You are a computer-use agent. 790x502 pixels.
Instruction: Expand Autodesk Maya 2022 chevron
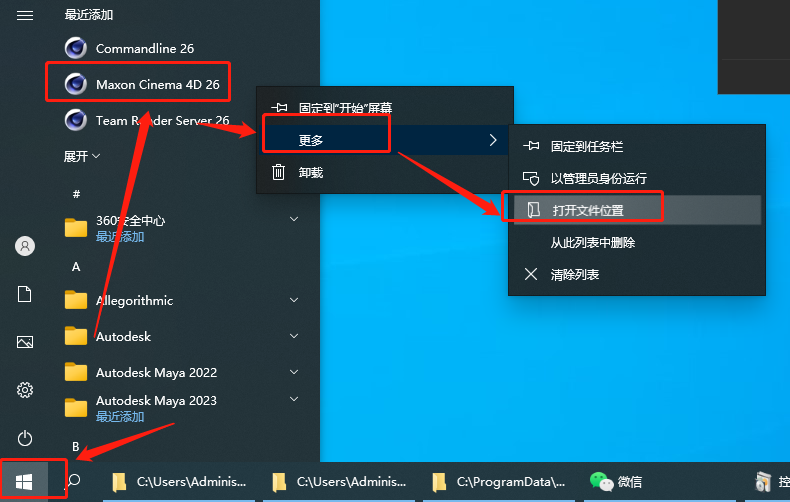click(294, 372)
